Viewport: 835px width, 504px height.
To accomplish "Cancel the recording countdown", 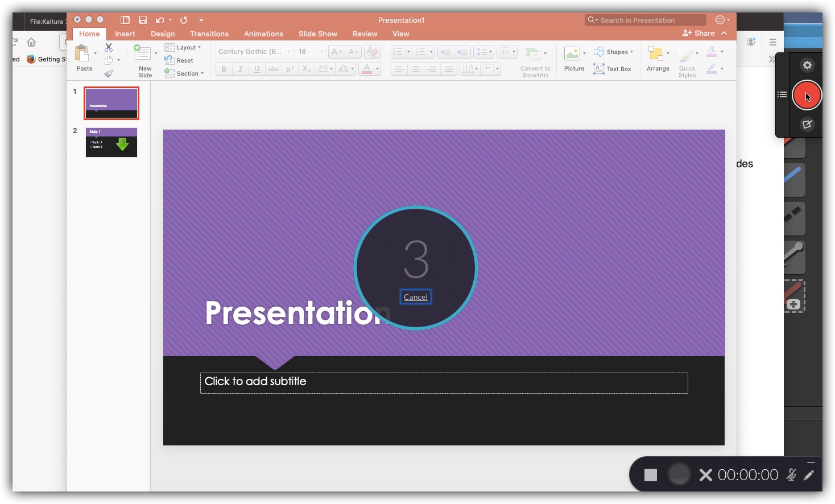I will click(415, 297).
